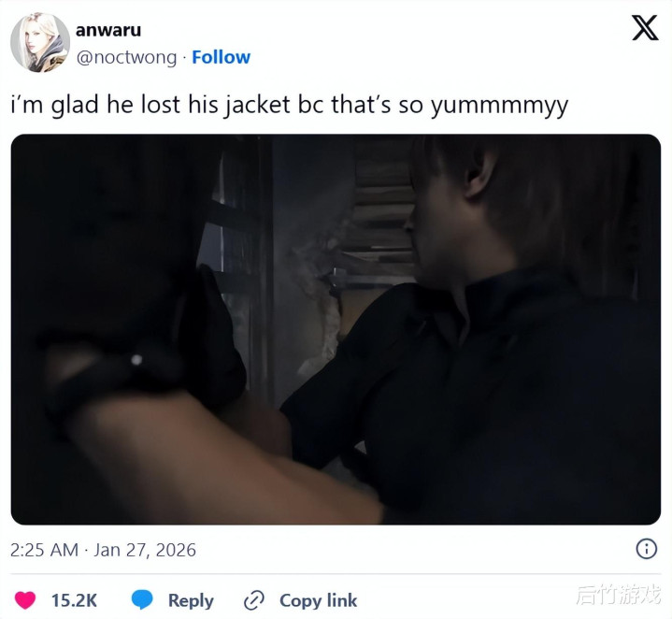
Task: Follow the @noctwong account
Action: (221, 57)
